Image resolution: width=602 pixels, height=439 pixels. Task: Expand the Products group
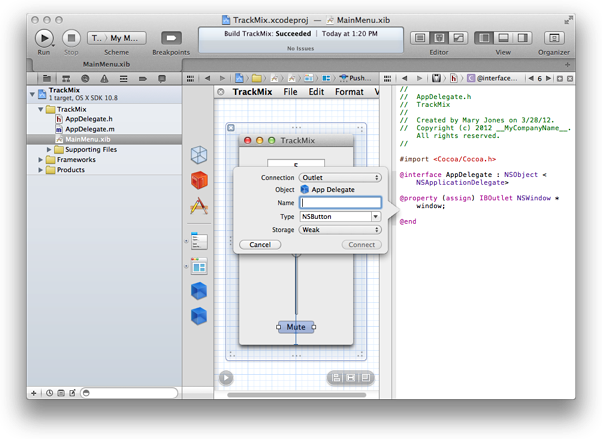40,170
